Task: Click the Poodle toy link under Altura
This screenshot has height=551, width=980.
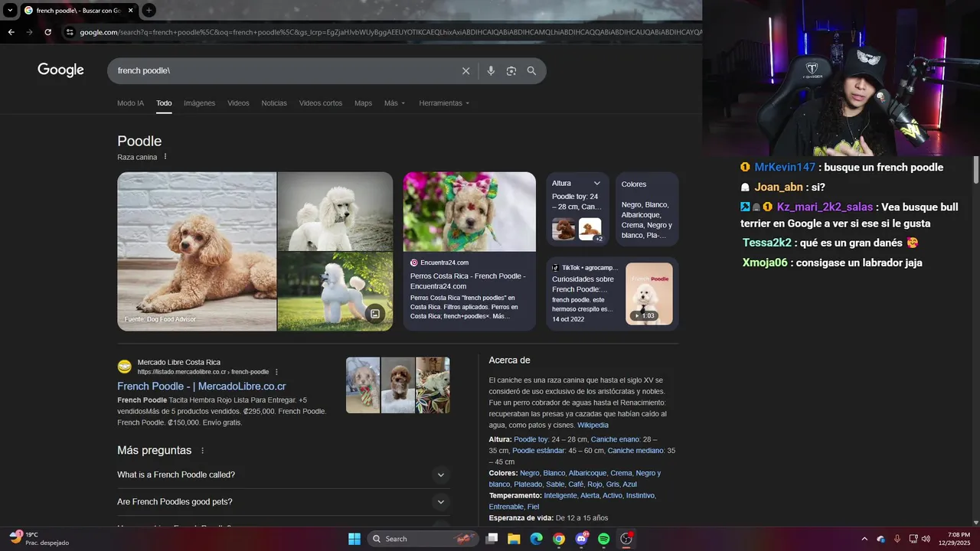Action: 531,439
